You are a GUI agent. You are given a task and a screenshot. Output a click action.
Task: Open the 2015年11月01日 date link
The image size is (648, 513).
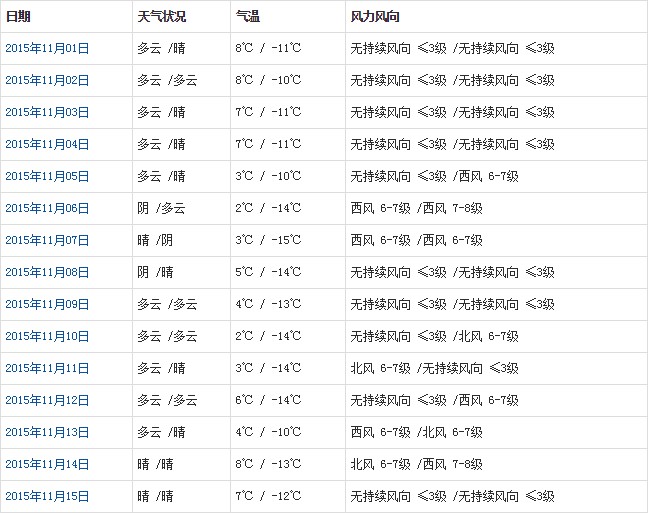[x=47, y=48]
